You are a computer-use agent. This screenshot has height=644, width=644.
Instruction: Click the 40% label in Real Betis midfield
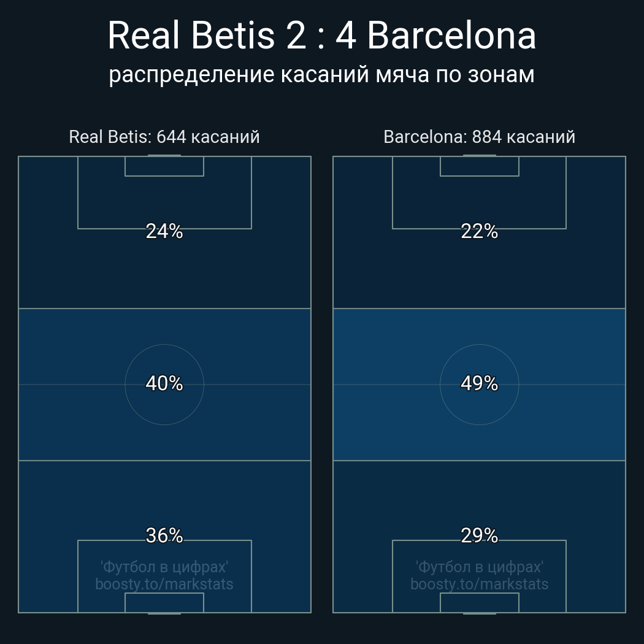tap(164, 383)
